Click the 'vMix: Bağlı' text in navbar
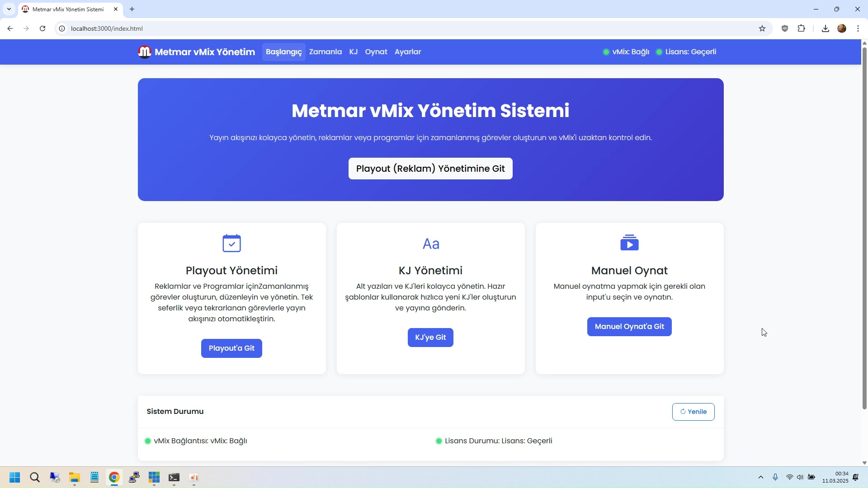The width and height of the screenshot is (868, 488). point(631,52)
